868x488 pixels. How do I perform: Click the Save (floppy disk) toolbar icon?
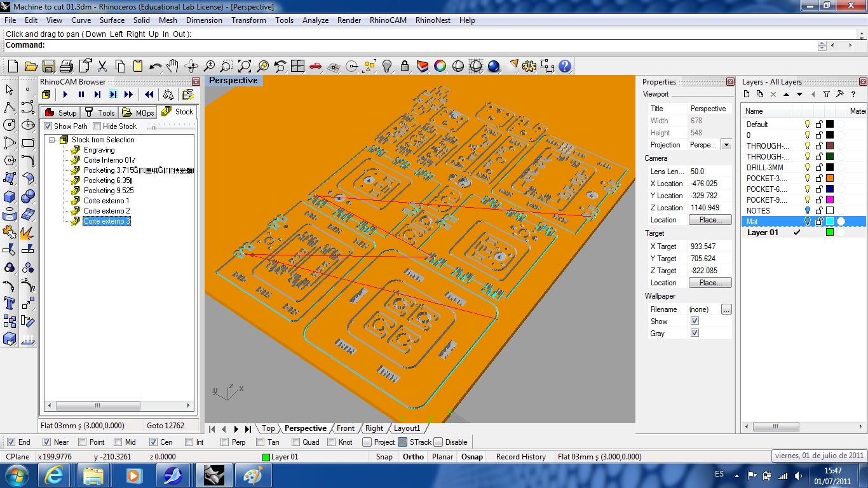click(x=48, y=66)
